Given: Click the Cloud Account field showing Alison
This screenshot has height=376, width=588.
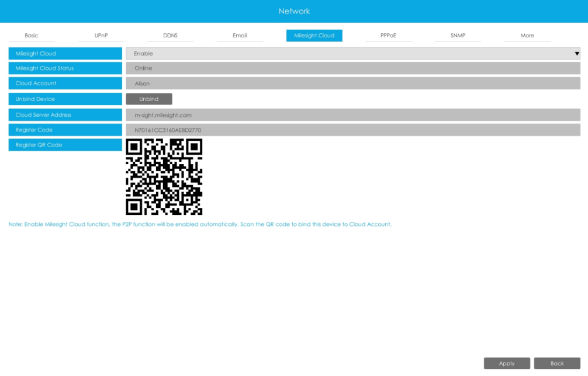Looking at the screenshot, I should tap(353, 83).
